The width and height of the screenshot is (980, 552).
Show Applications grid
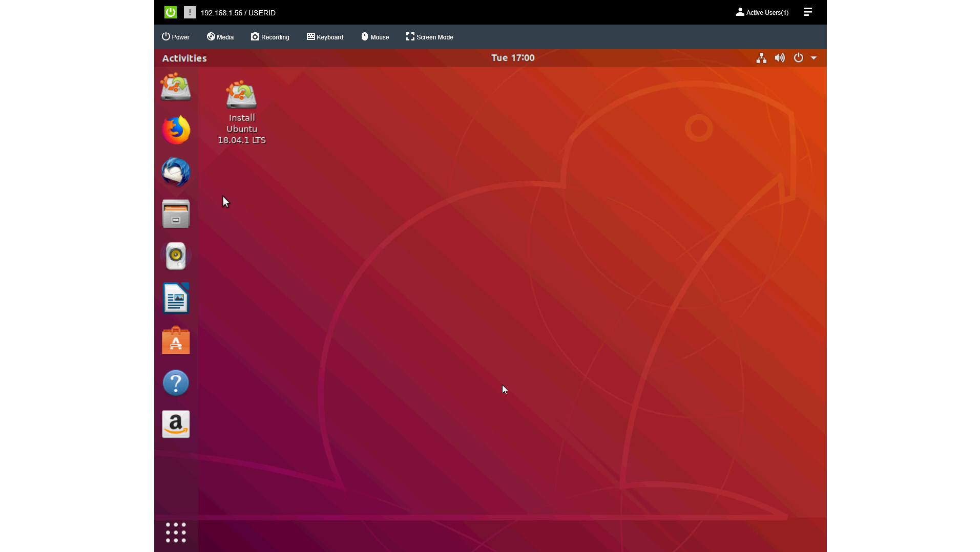click(176, 533)
